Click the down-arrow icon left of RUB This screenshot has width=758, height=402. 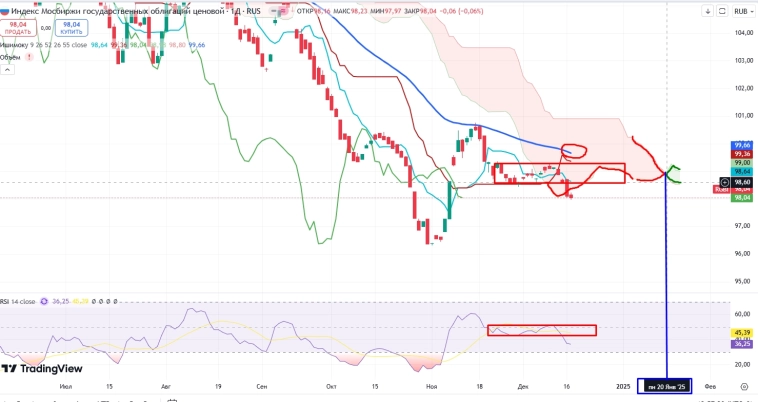[708, 11]
